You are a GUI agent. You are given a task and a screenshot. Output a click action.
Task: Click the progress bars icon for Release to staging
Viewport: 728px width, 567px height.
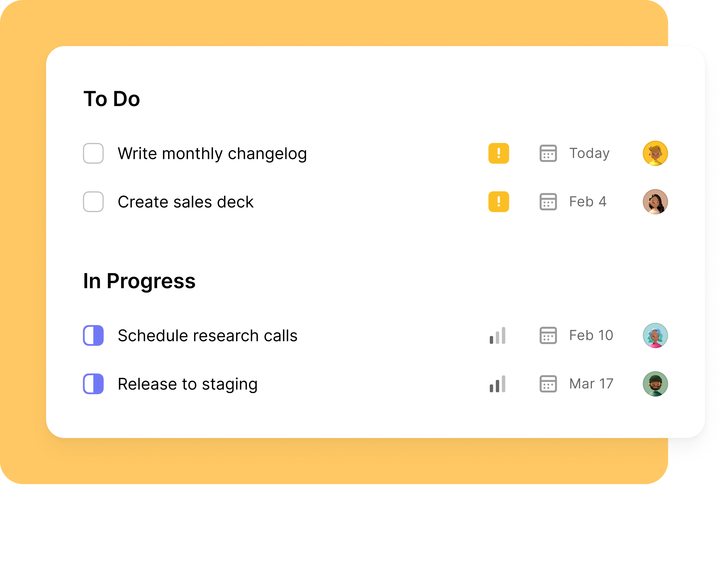pyautogui.click(x=497, y=383)
